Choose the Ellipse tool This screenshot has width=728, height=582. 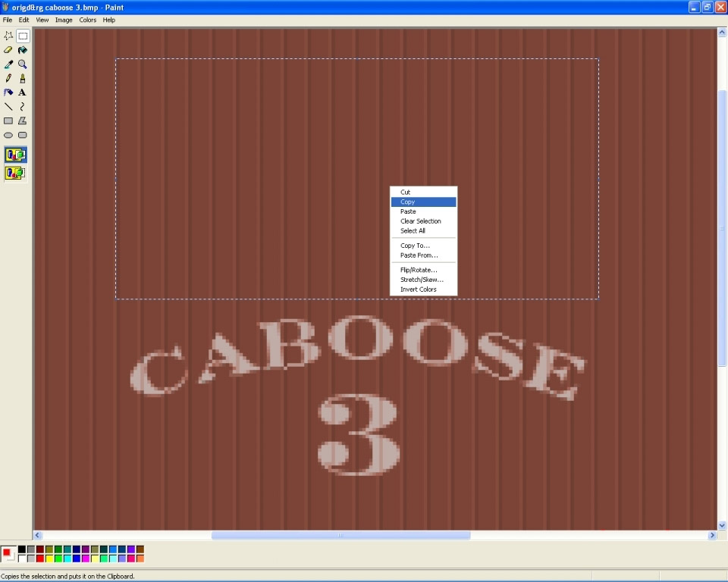coord(8,135)
